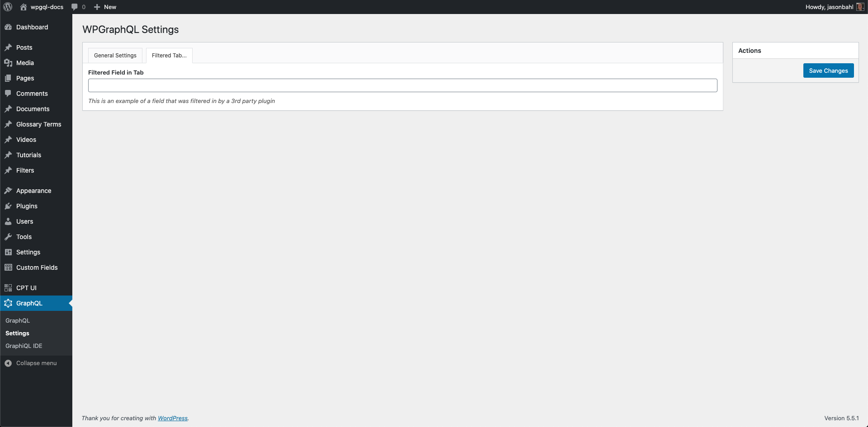Image resolution: width=868 pixels, height=427 pixels.
Task: Click the Filters pushpin icon
Action: point(8,170)
